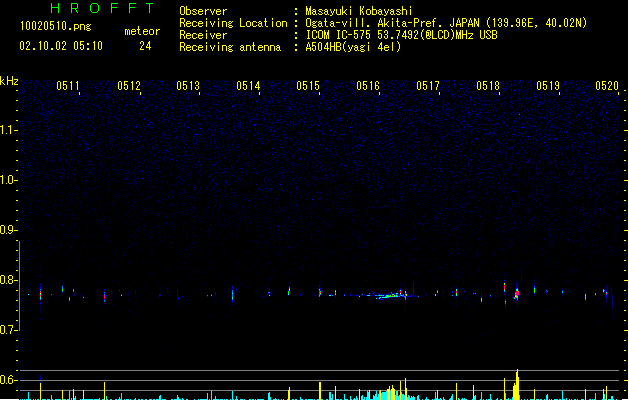Image resolution: width=629 pixels, height=400 pixels.
Task: Click the tallest yellow power spike after 0518
Action: pyautogui.click(x=517, y=384)
